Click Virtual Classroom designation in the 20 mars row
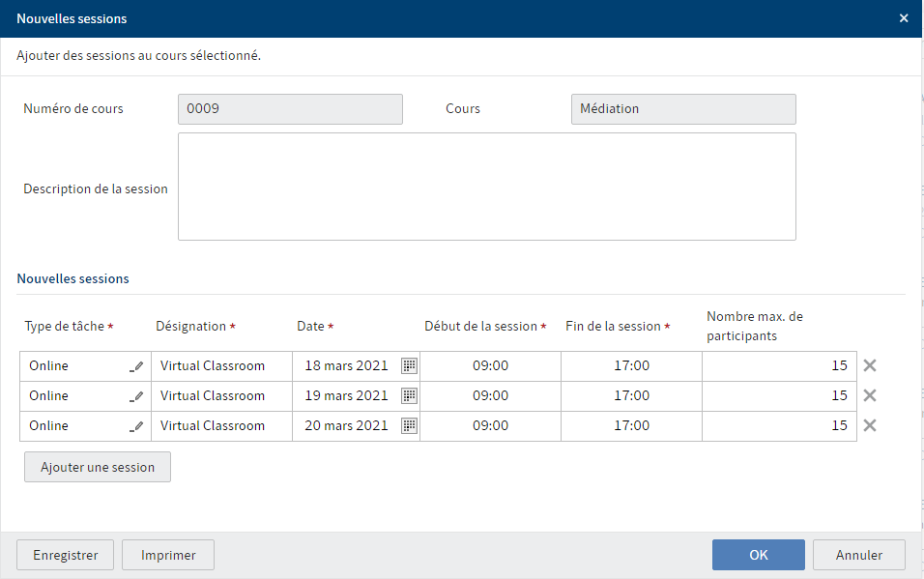Image resolution: width=924 pixels, height=579 pixels. (221, 426)
